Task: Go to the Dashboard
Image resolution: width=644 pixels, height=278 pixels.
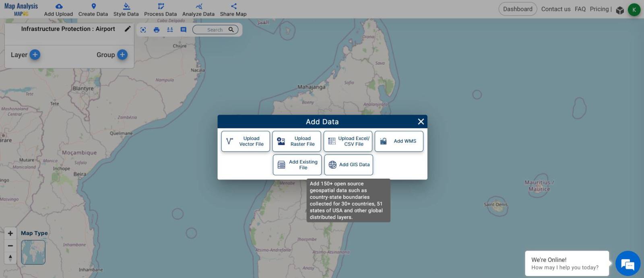Action: pos(518,9)
